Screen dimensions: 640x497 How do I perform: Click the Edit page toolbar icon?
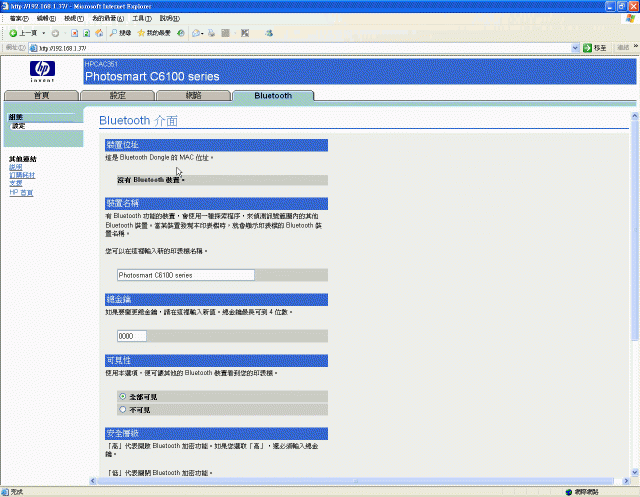tap(225, 33)
